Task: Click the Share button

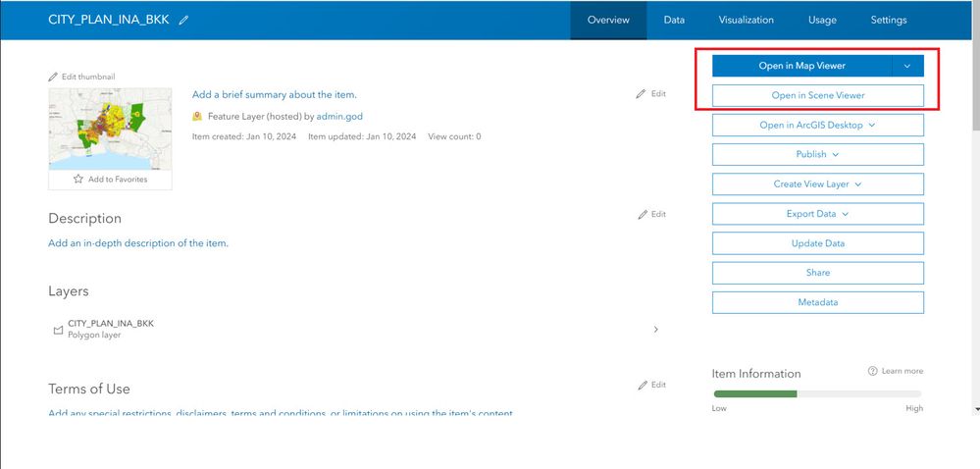Action: [x=817, y=273]
